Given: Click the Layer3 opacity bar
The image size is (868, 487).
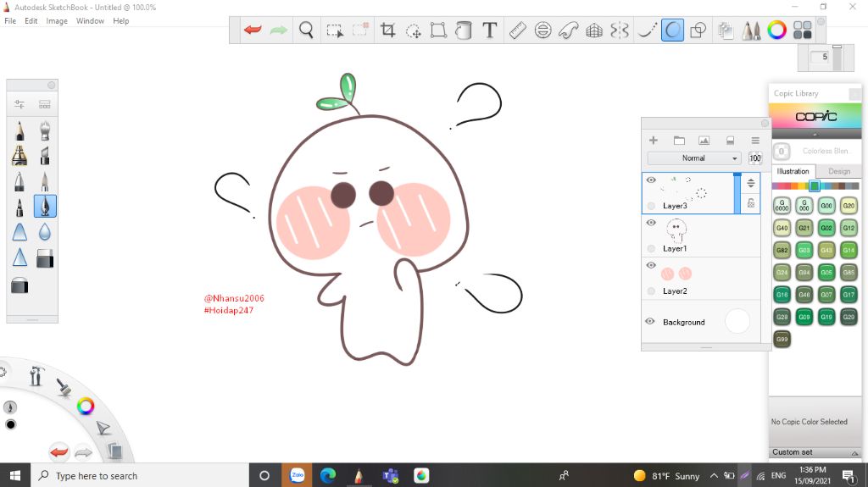Looking at the screenshot, I should (x=737, y=192).
